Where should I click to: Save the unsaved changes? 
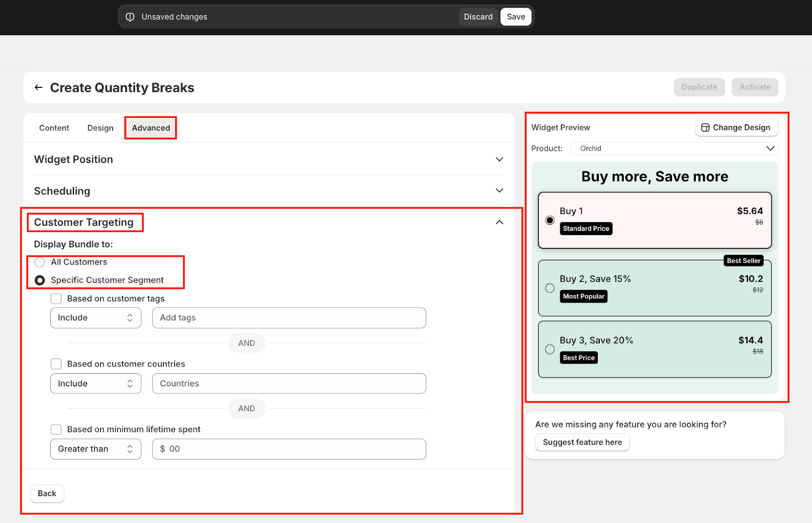[x=516, y=17]
